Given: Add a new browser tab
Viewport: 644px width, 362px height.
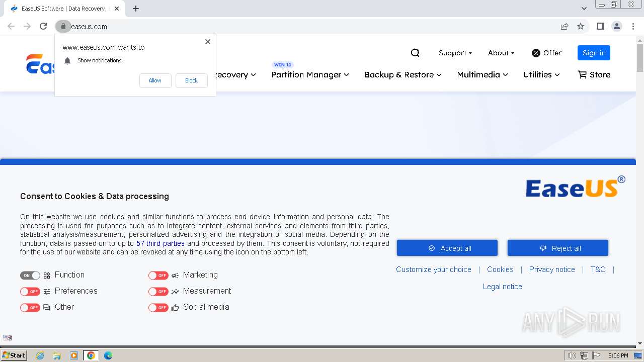Looking at the screenshot, I should coord(136,9).
